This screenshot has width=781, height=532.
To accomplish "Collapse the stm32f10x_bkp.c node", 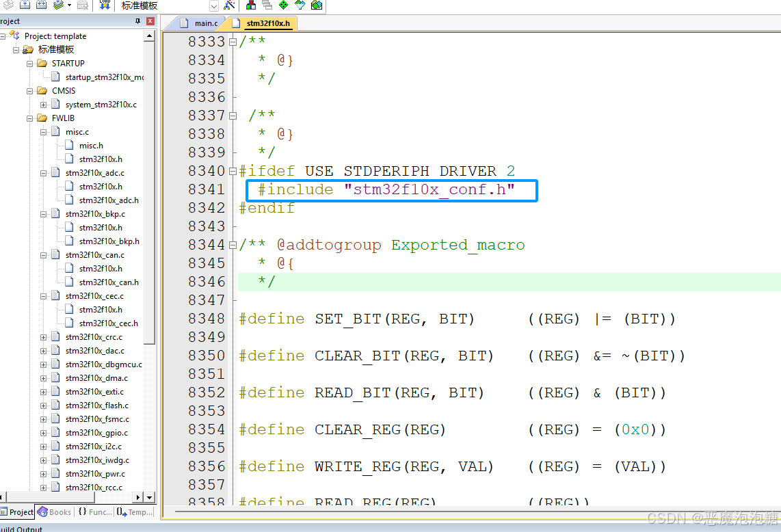I will click(43, 214).
